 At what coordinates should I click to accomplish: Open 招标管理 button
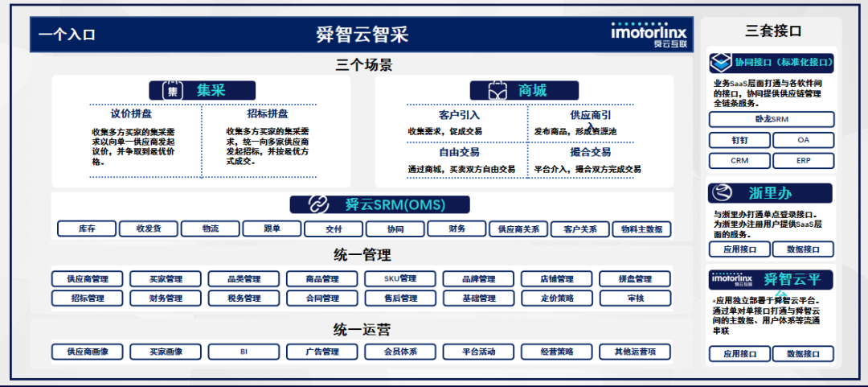click(x=88, y=298)
